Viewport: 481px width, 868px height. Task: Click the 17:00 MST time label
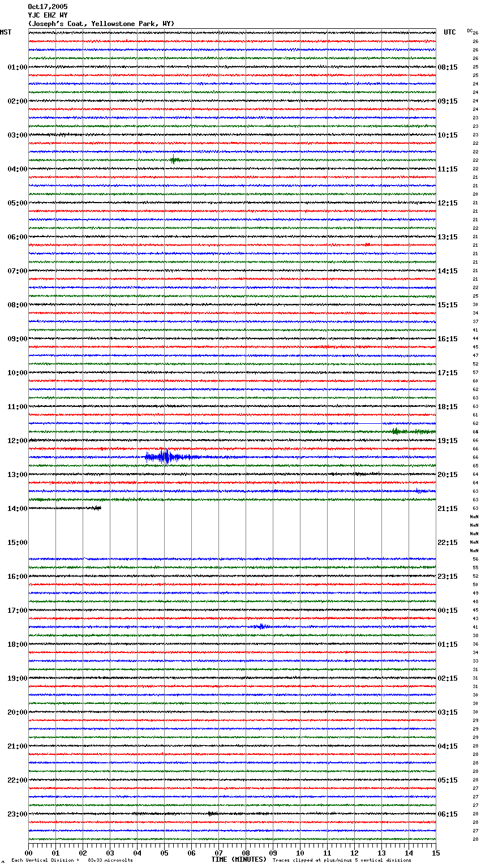click(18, 611)
